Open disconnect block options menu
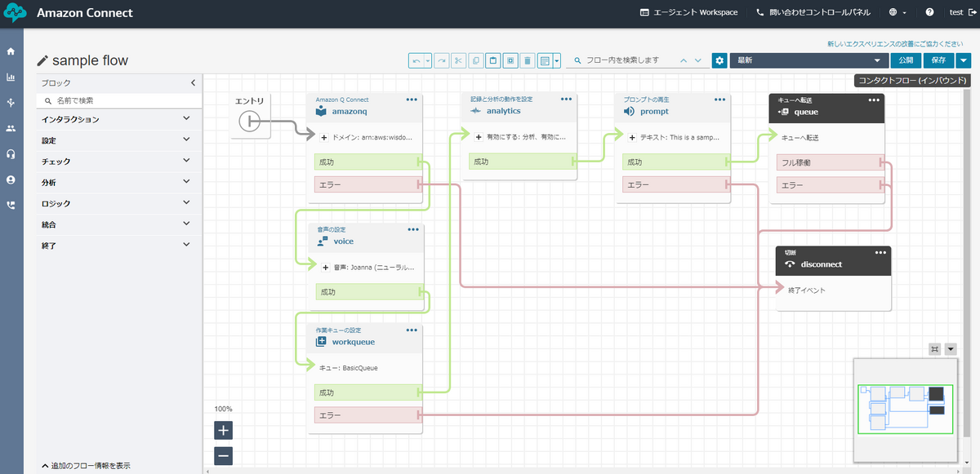The image size is (980, 474). (880, 253)
